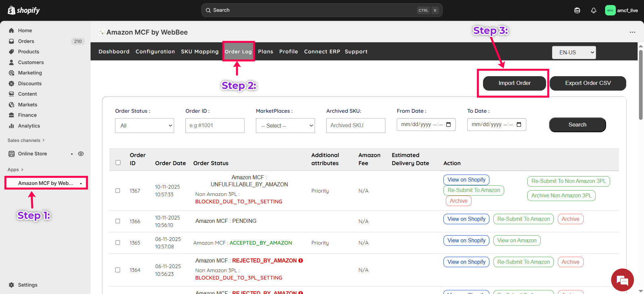Open the live chat bubble icon
Viewport: 644px width, 294px height.
(622, 280)
